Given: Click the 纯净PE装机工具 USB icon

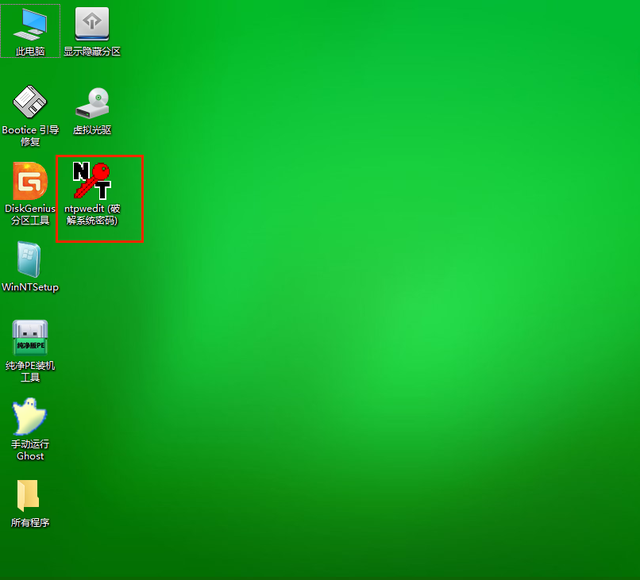Looking at the screenshot, I should pos(30,337).
